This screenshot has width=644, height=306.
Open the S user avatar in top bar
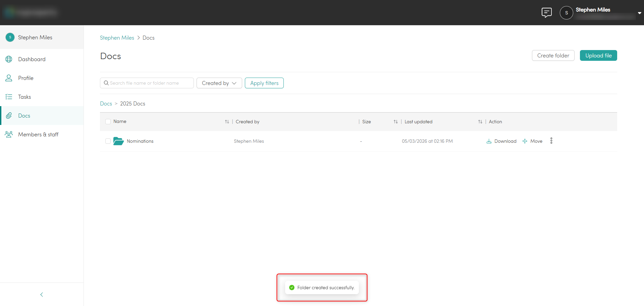(x=566, y=13)
